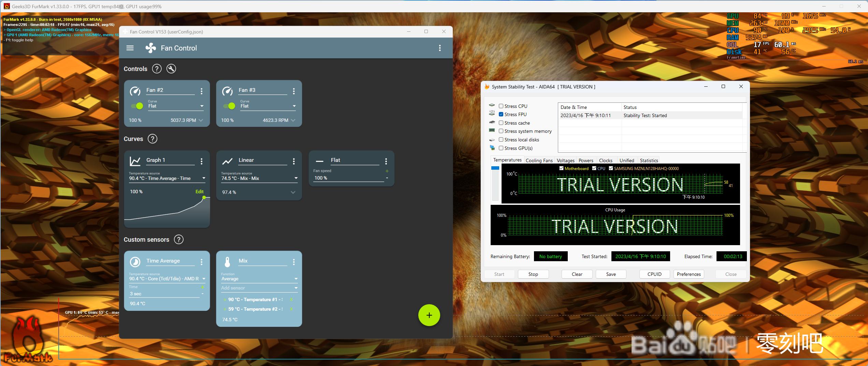Click Controls help question mark icon
This screenshot has width=868, height=366.
coord(157,69)
